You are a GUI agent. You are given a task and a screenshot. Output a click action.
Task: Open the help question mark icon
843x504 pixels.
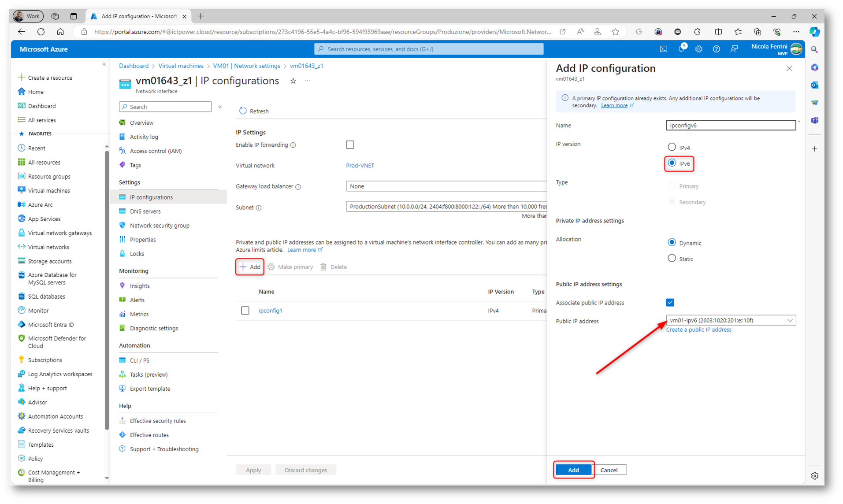[x=716, y=49]
